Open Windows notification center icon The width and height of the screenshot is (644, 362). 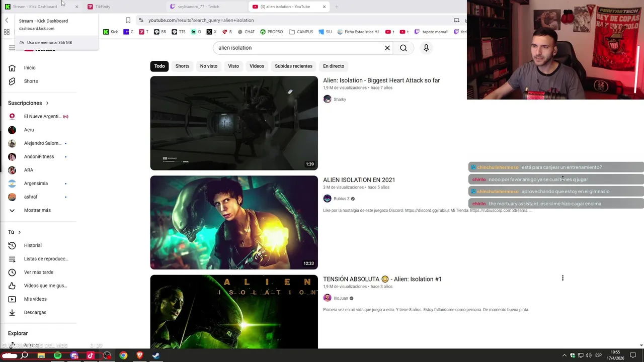tap(633, 355)
